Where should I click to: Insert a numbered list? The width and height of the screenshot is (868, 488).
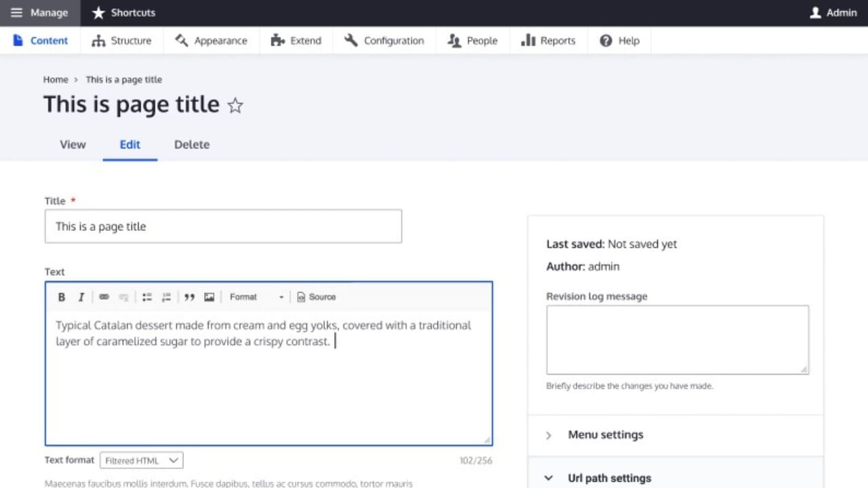click(x=166, y=297)
